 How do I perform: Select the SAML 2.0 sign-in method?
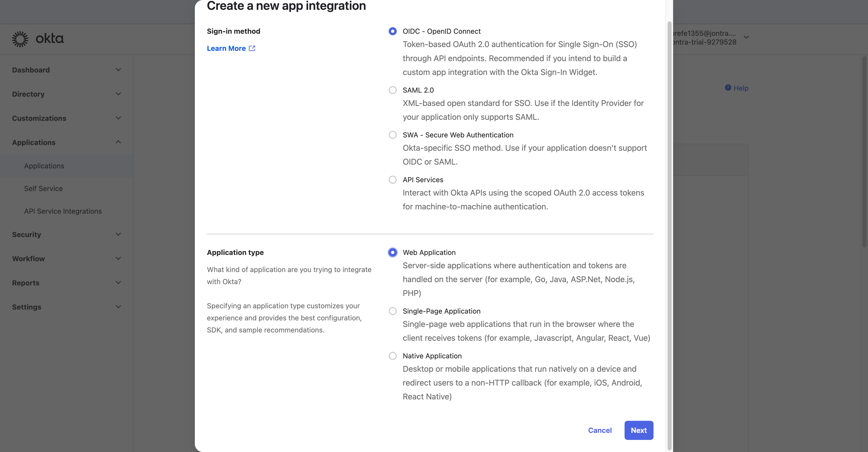click(x=392, y=90)
